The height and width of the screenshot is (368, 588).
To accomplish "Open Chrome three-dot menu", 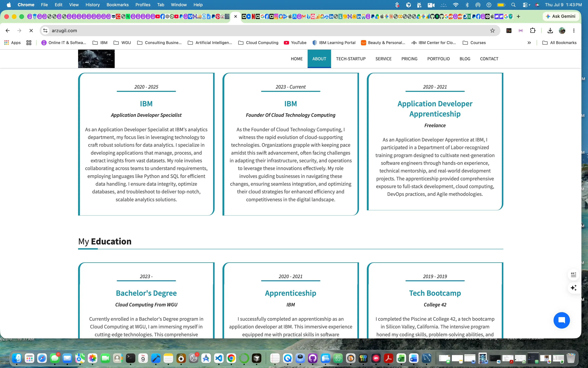I will pyautogui.click(x=574, y=30).
